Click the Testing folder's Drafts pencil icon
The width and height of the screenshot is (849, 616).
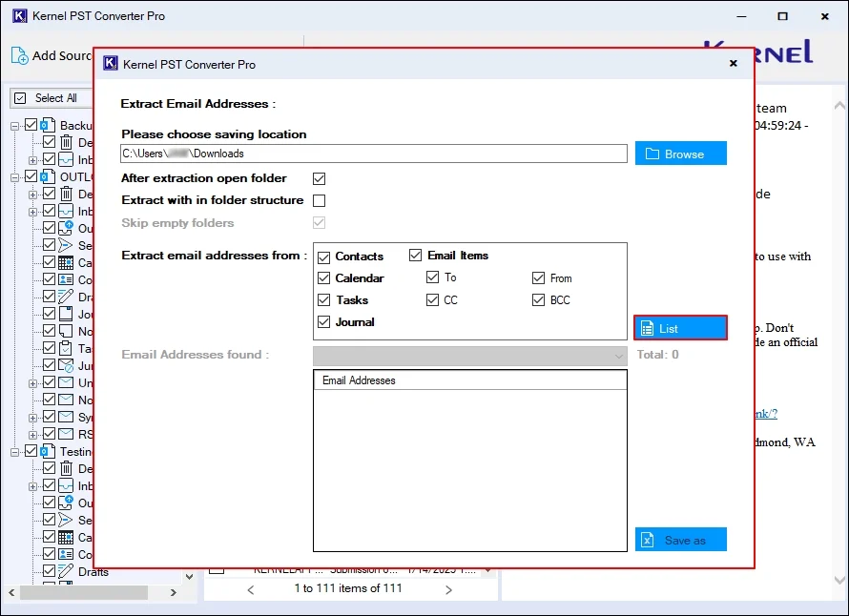point(66,571)
